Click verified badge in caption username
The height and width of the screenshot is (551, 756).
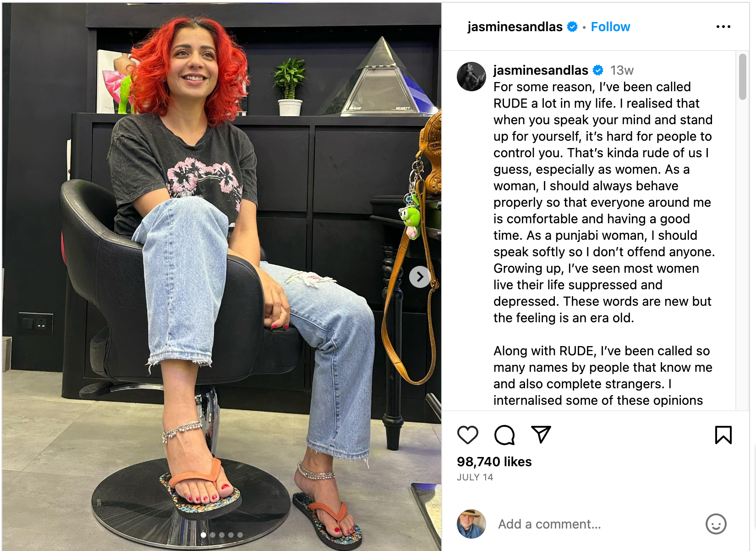(x=598, y=70)
